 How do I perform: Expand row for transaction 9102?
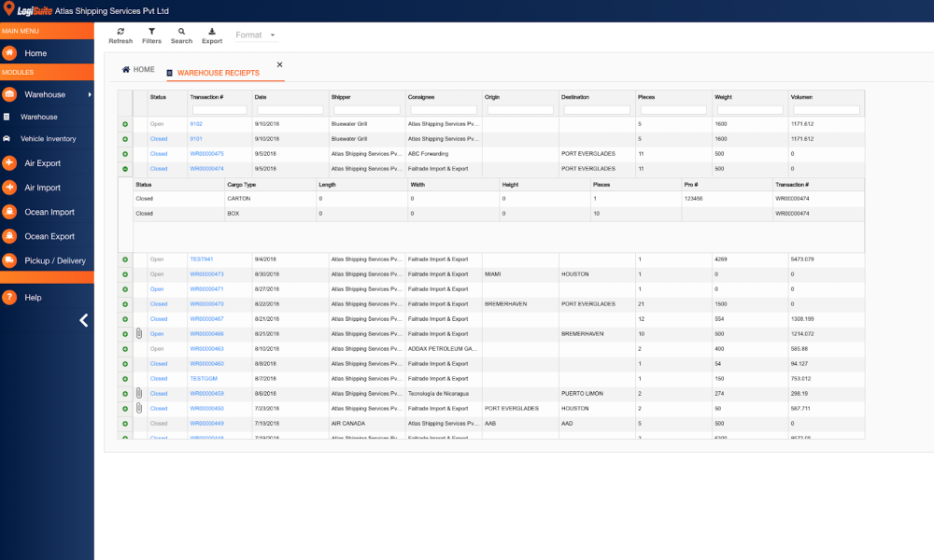tap(125, 124)
